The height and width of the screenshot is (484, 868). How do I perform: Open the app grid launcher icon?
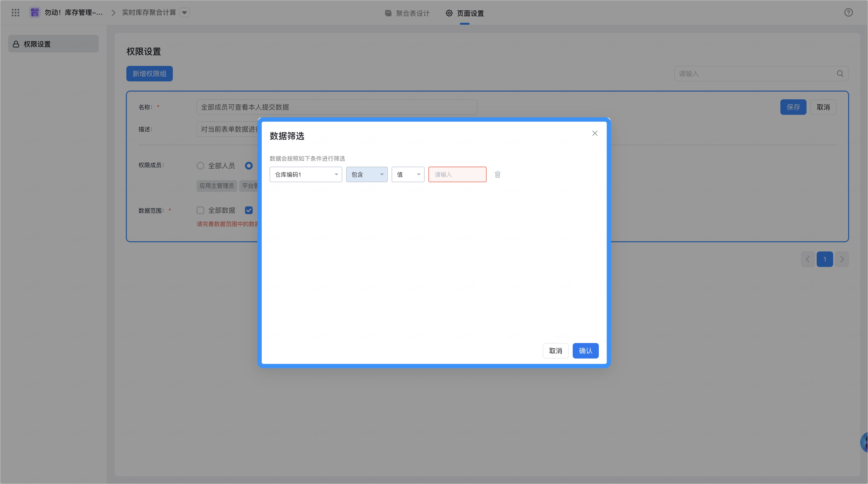[15, 13]
